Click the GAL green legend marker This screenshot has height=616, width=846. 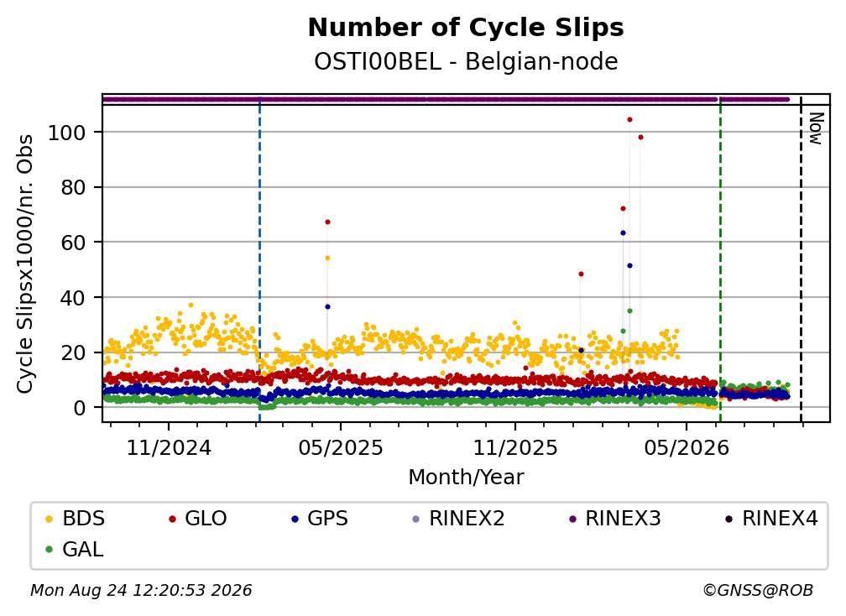tap(49, 550)
